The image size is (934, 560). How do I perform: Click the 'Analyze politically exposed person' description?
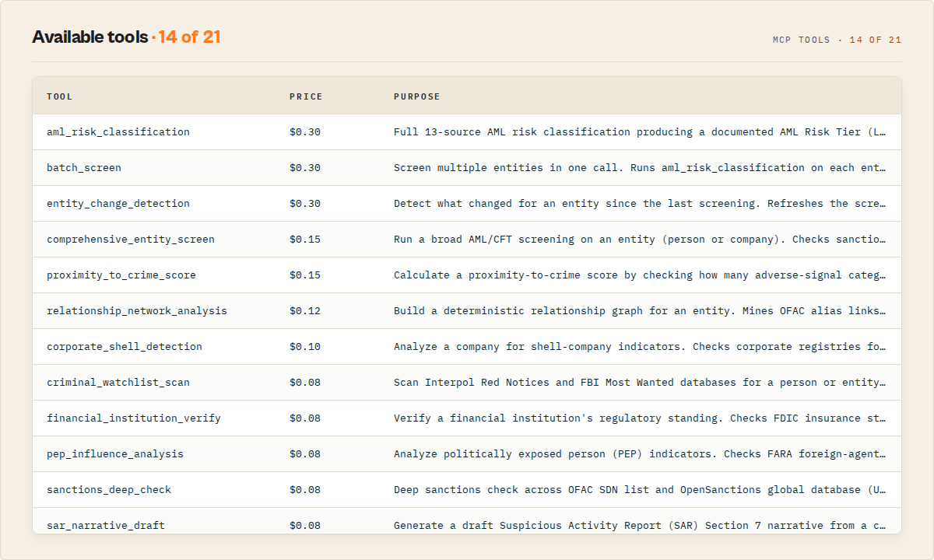point(640,453)
